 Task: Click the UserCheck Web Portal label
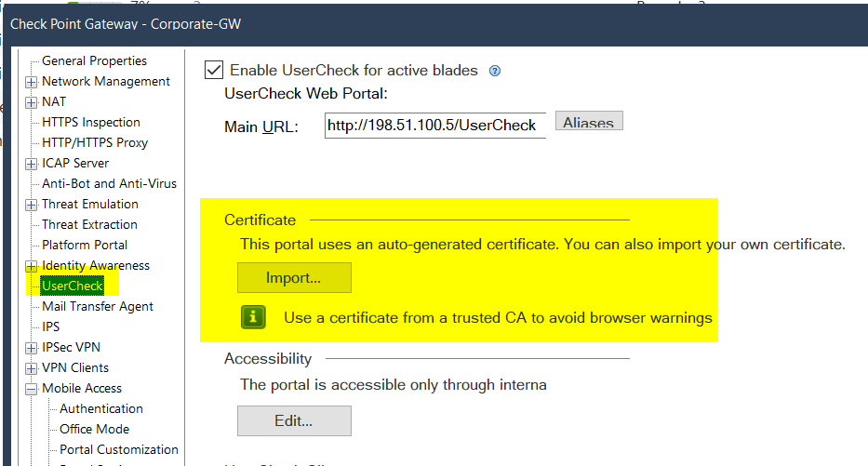coord(306,94)
